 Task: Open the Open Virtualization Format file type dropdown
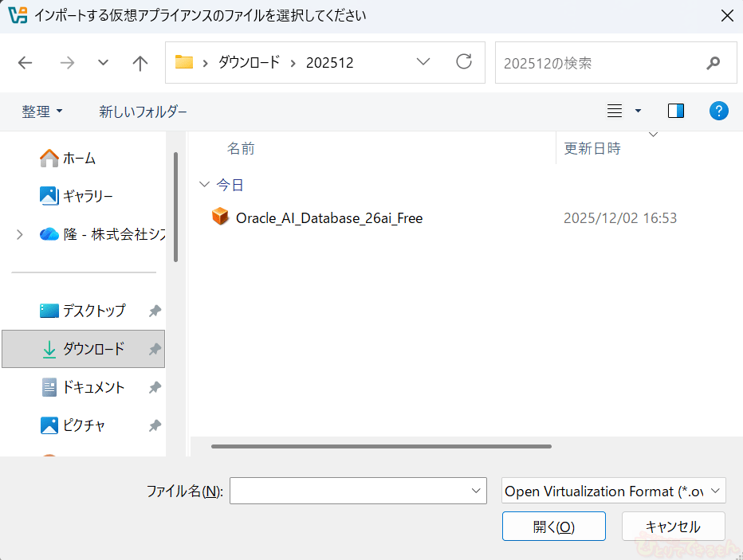[613, 491]
